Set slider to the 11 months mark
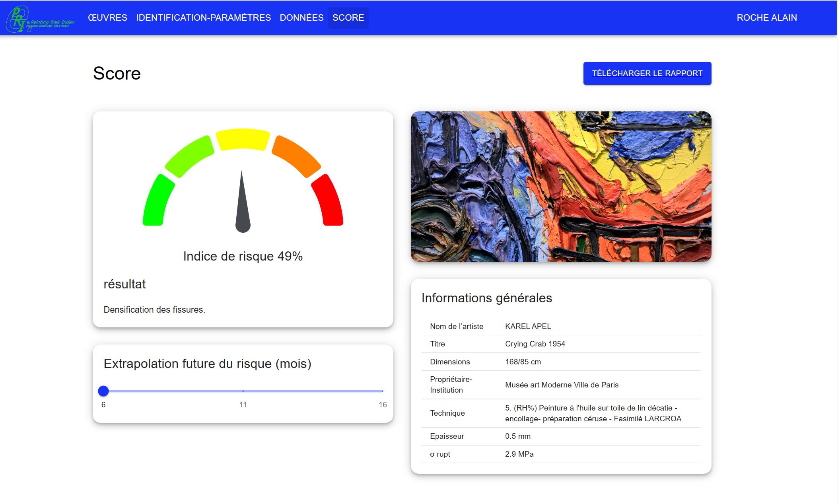The height and width of the screenshot is (504, 838). [x=243, y=391]
